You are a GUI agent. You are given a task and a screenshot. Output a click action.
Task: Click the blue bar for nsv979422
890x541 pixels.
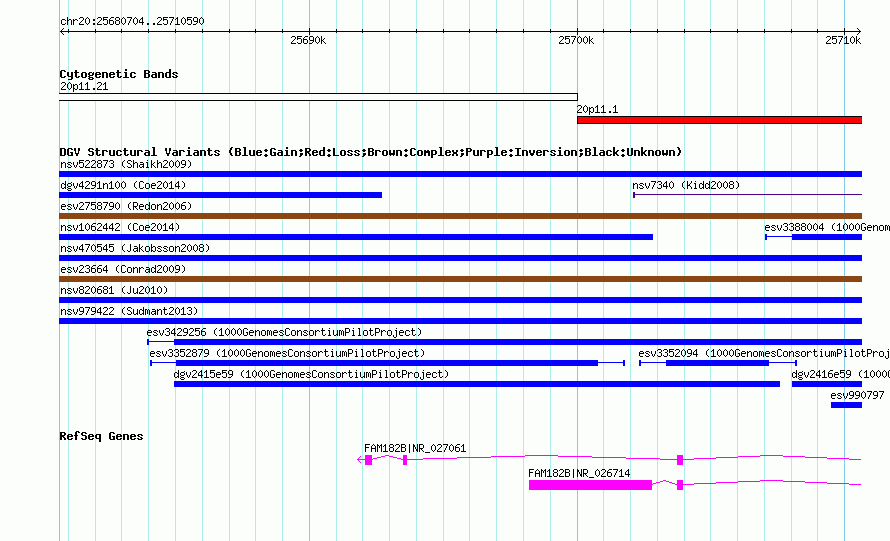(x=460, y=321)
